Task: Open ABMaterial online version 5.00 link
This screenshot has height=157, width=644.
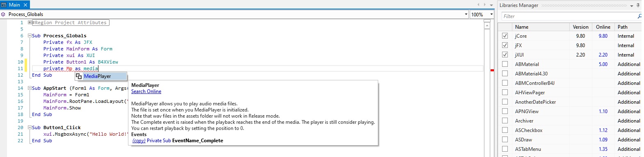Action: click(603, 64)
